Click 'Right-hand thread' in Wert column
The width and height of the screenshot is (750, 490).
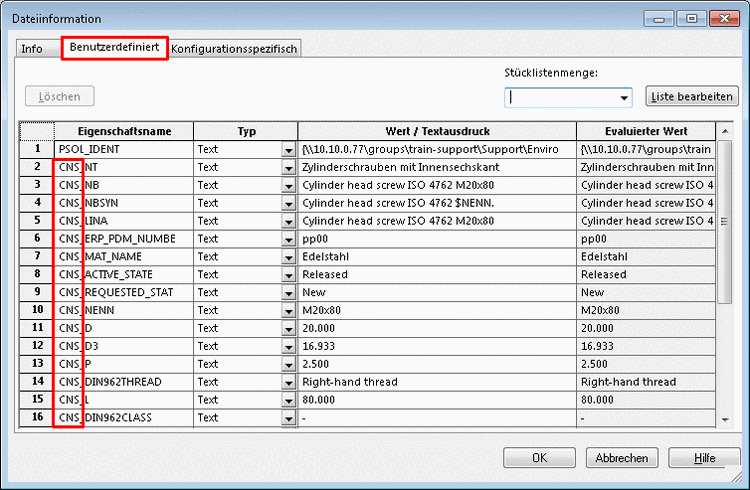click(x=350, y=382)
